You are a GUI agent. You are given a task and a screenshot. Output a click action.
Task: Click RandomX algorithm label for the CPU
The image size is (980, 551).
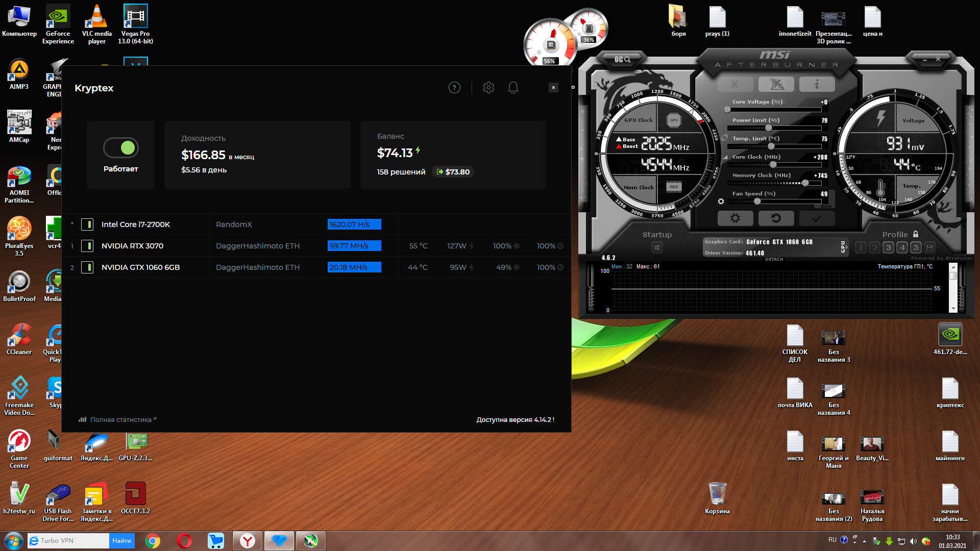tap(234, 224)
